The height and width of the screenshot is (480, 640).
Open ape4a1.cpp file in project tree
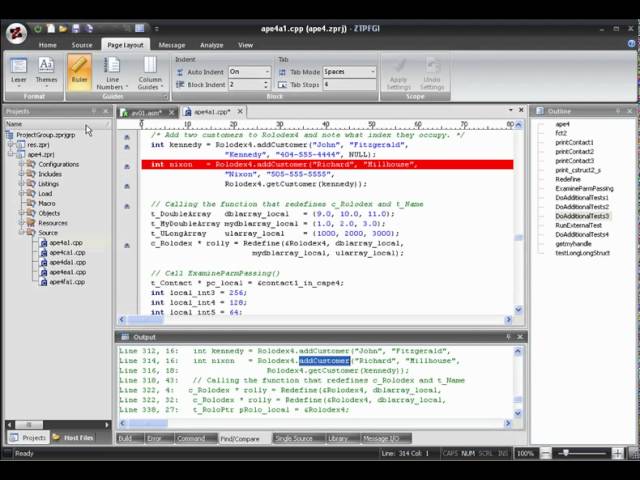pos(66,242)
